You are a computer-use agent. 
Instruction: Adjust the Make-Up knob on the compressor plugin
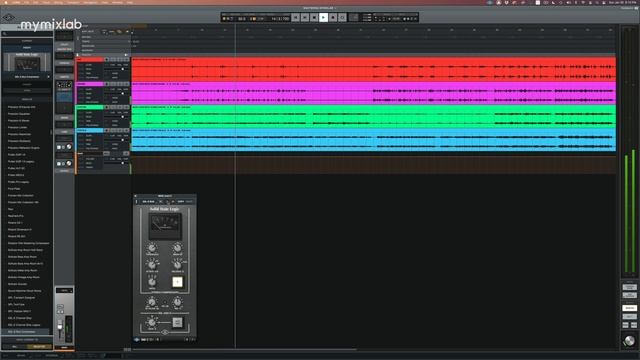tap(177, 248)
